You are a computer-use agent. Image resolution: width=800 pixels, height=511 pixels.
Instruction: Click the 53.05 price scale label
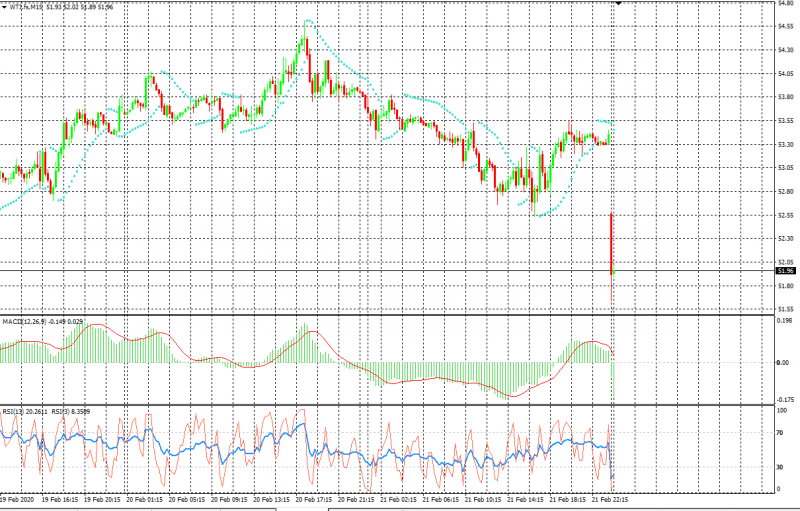787,168
